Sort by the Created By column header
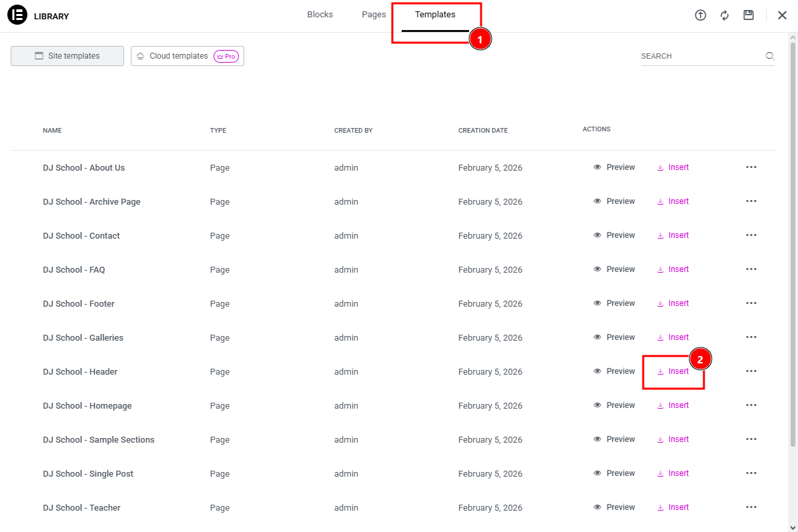The image size is (798, 532). tap(353, 131)
